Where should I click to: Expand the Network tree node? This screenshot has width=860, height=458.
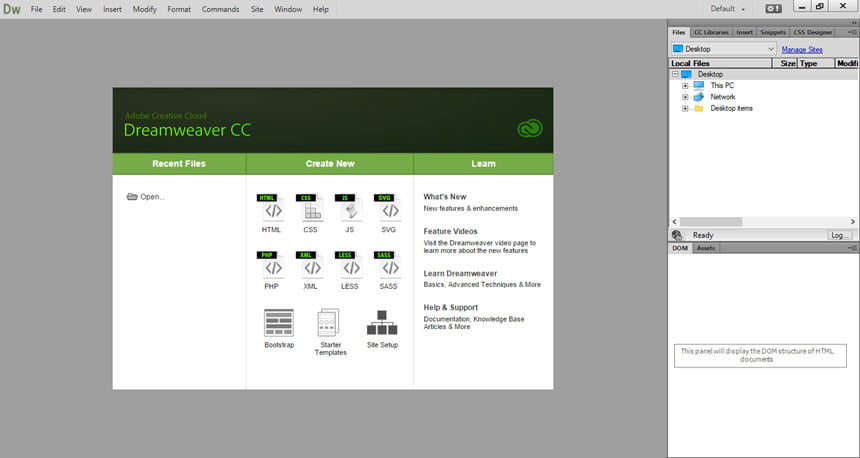click(685, 97)
